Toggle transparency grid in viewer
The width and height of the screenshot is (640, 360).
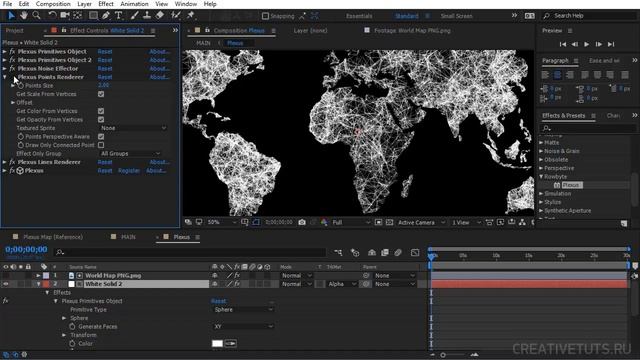pyautogui.click(x=389, y=222)
